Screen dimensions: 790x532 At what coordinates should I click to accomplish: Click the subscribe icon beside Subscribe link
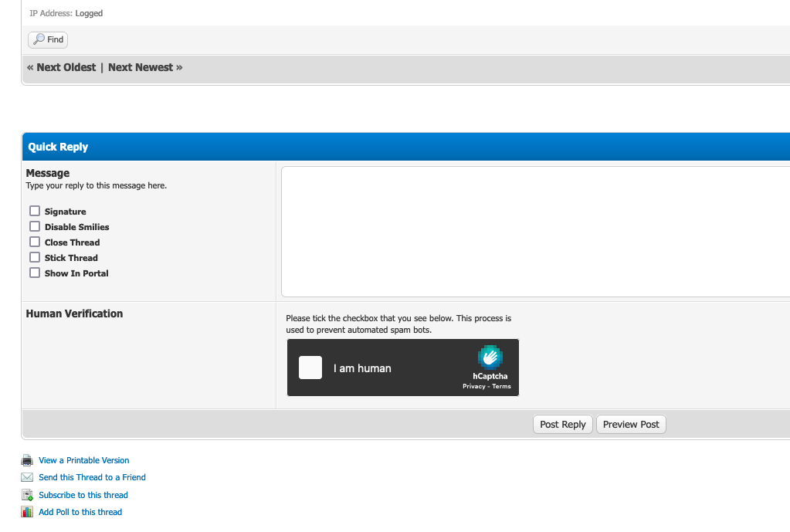27,495
